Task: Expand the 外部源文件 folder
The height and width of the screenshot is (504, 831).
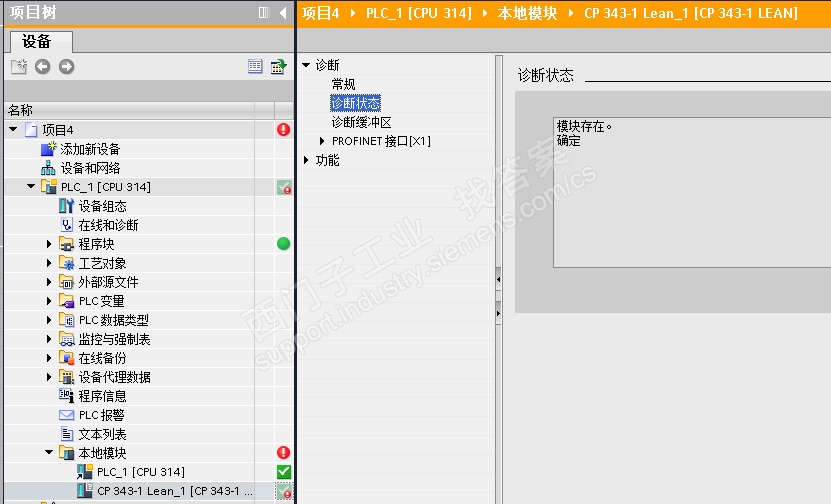Action: click(49, 282)
